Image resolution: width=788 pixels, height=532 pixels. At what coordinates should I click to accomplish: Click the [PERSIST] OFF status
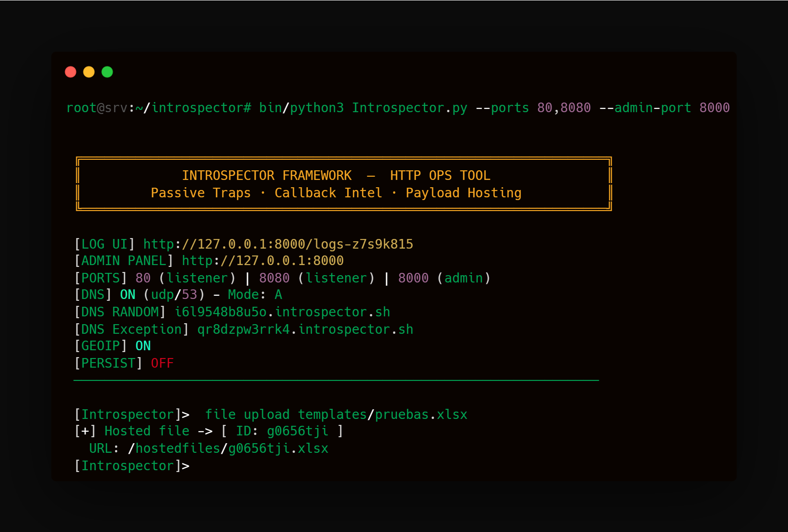coord(162,364)
